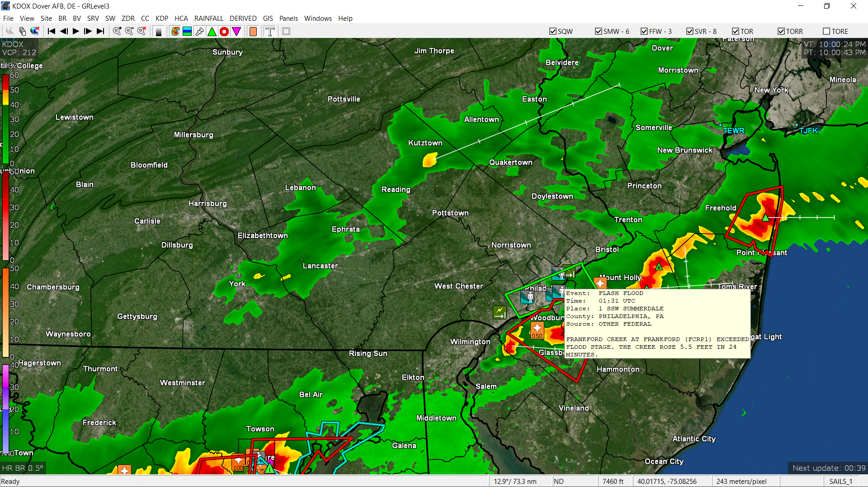Open the File menu

click(x=8, y=19)
